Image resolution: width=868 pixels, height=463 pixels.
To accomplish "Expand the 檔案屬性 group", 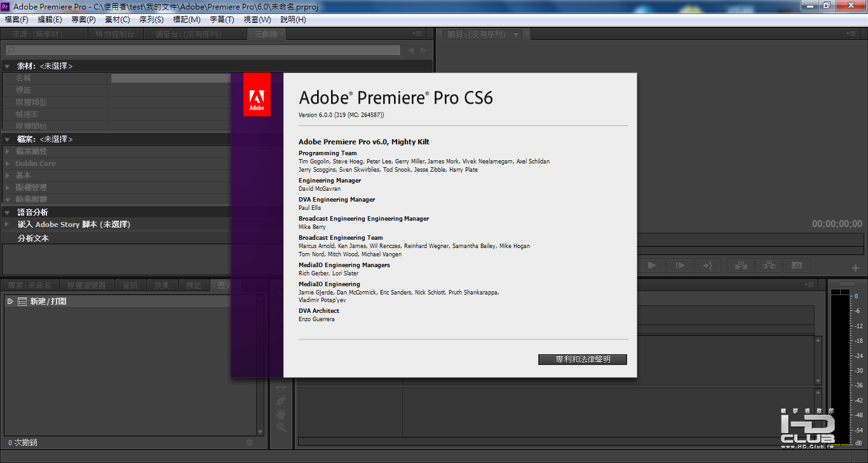I will 8,151.
